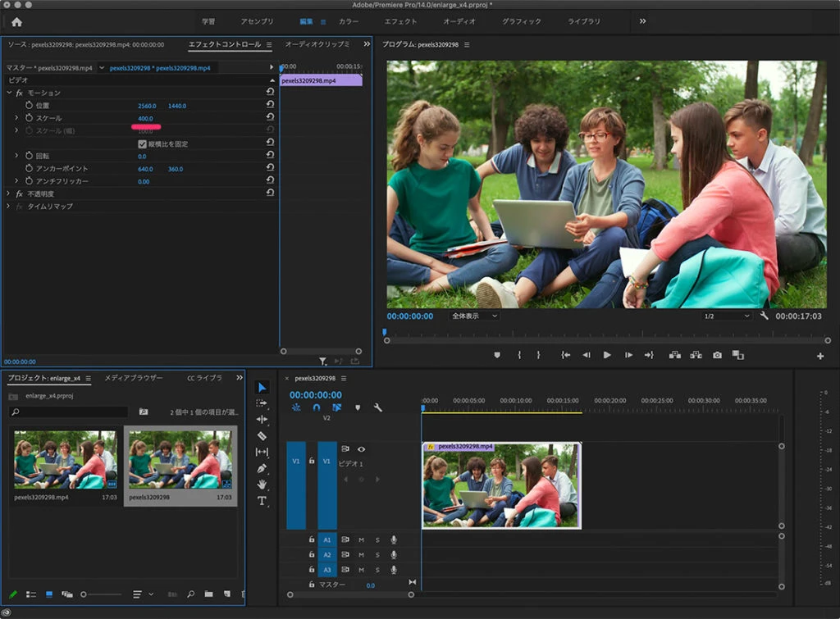Viewport: 840px width, 619px height.
Task: Click the scale value 400.0
Action: (x=145, y=119)
